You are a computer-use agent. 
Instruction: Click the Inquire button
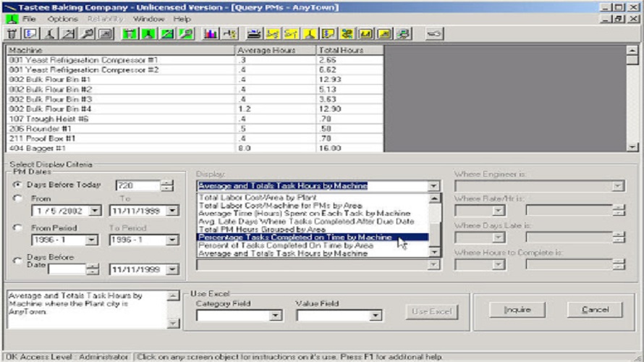tap(517, 310)
